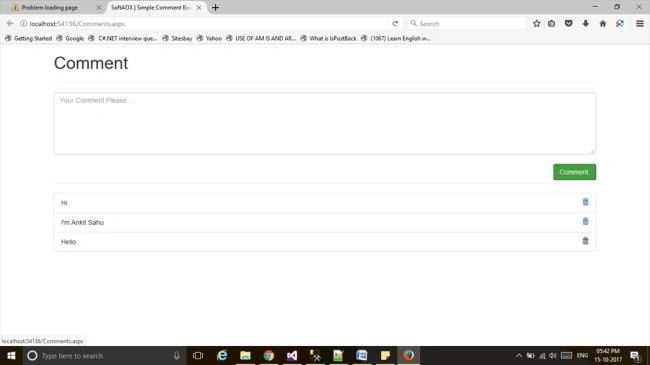This screenshot has height=365, width=650.
Task: Select the 'SoftAOX | Simple Comment Box' tab
Action: pos(151,7)
